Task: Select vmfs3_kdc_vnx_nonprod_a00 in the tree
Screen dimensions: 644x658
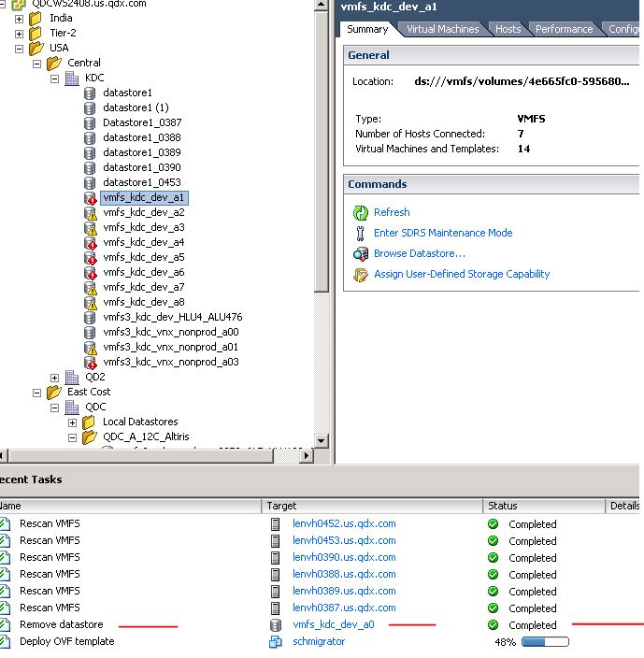Action: (171, 333)
